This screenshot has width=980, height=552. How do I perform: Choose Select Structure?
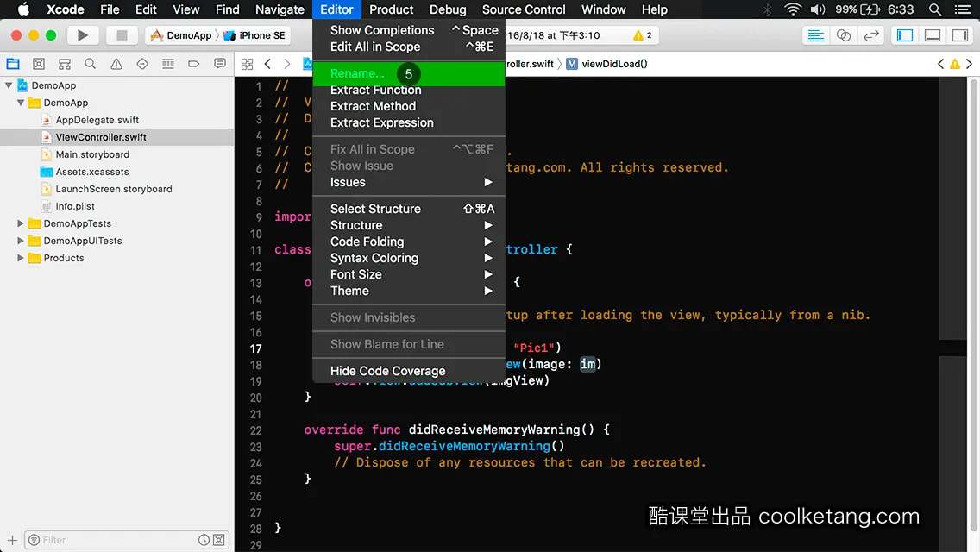click(409, 209)
